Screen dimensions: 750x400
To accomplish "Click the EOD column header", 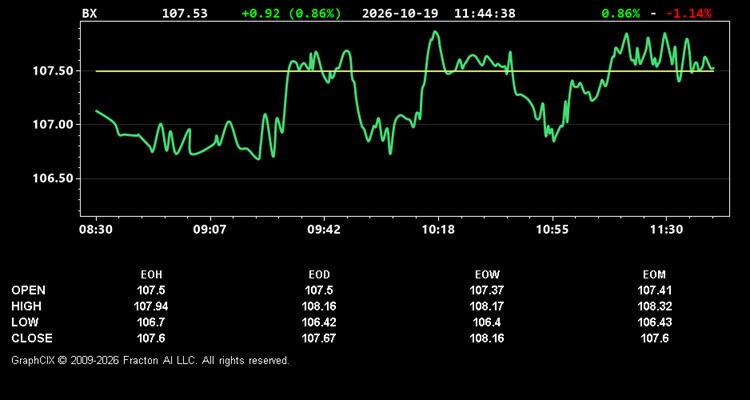I will click(x=319, y=275).
